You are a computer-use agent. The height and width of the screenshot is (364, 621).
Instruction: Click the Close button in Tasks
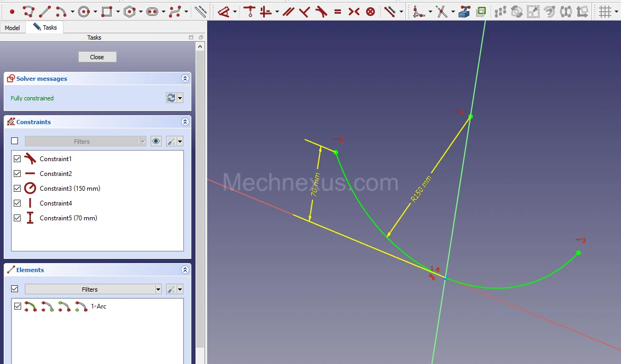(x=97, y=57)
